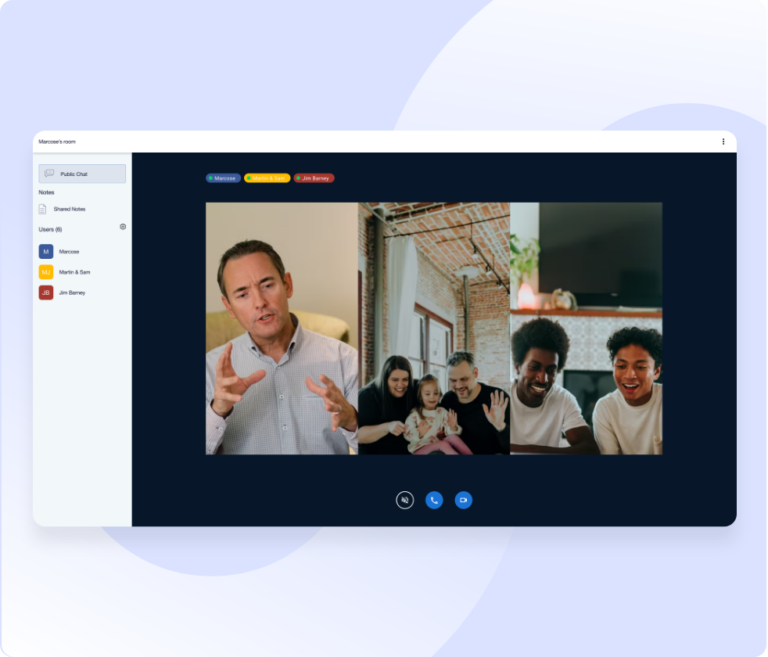This screenshot has height=657, width=768.
Task: Click the blue M avatar
Action: (46, 251)
